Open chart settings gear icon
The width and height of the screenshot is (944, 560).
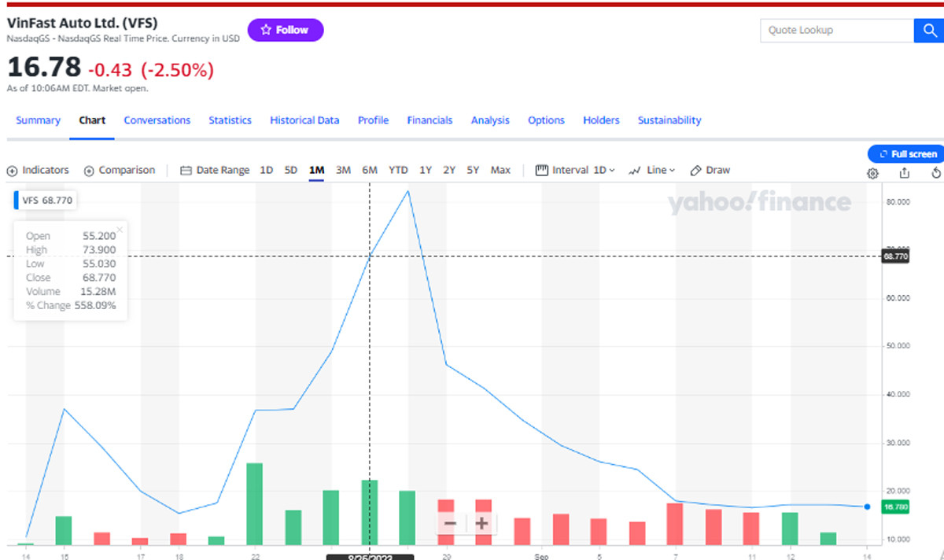(872, 173)
